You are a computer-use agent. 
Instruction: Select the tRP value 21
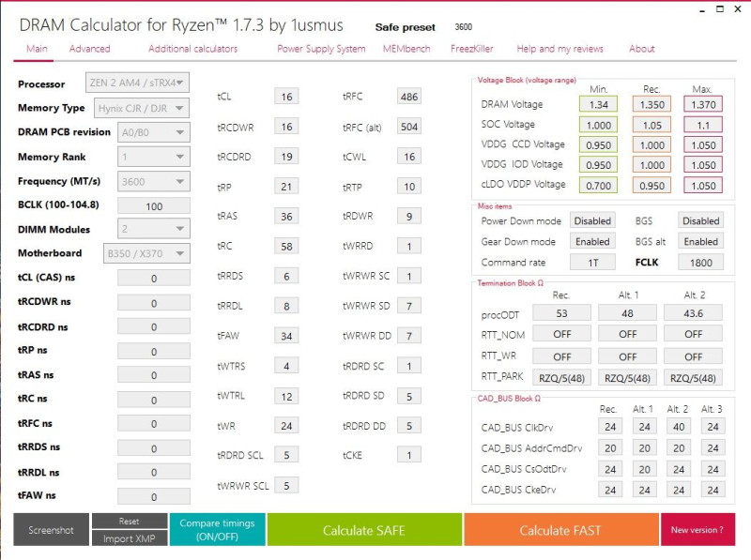pos(286,187)
